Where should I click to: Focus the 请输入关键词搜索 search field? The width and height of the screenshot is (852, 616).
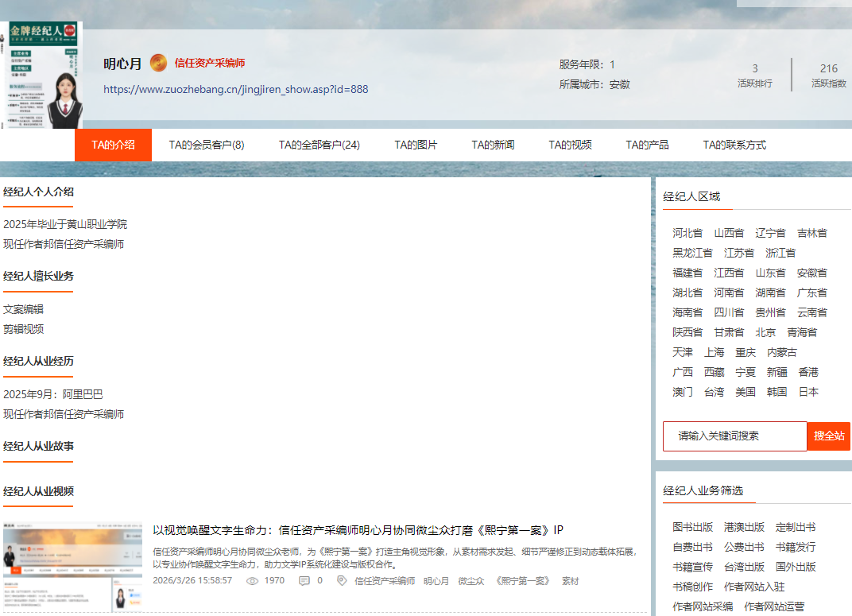(x=734, y=436)
